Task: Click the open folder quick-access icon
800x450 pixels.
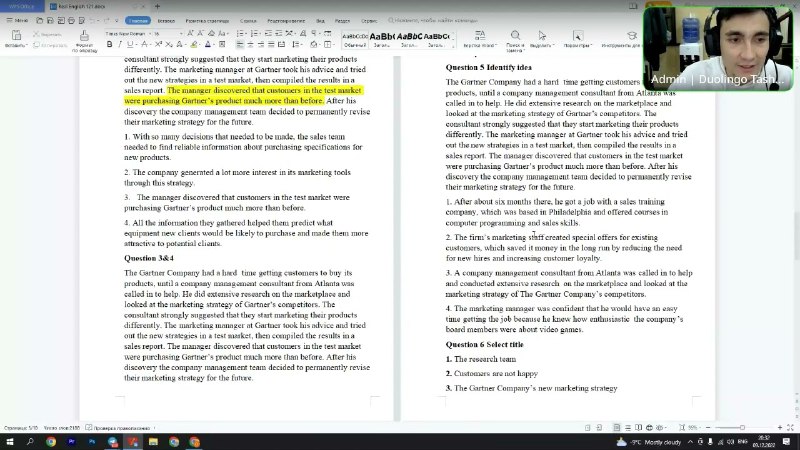Action: [x=39, y=20]
